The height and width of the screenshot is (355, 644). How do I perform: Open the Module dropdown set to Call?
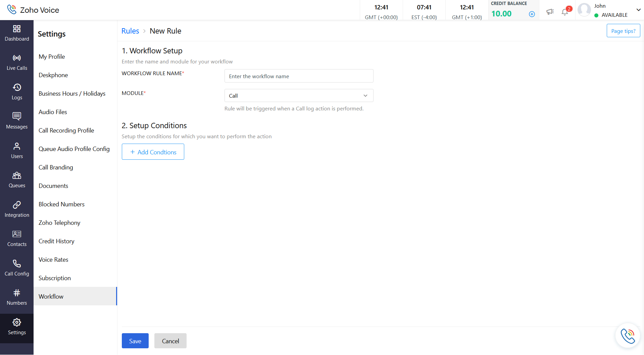click(299, 96)
